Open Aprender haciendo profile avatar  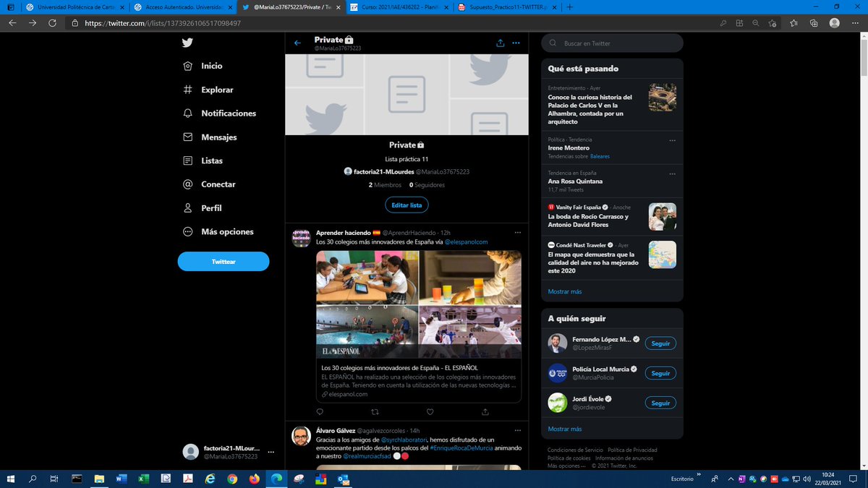[301, 238]
